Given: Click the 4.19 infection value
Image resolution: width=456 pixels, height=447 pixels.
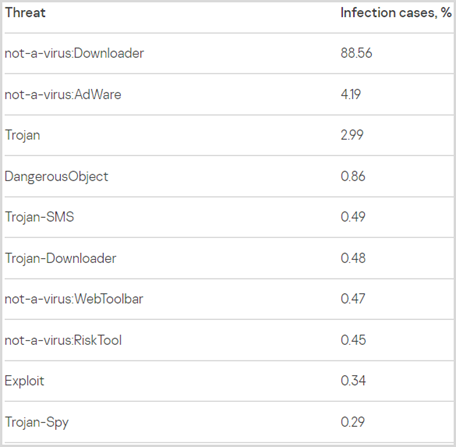Looking at the screenshot, I should [350, 94].
